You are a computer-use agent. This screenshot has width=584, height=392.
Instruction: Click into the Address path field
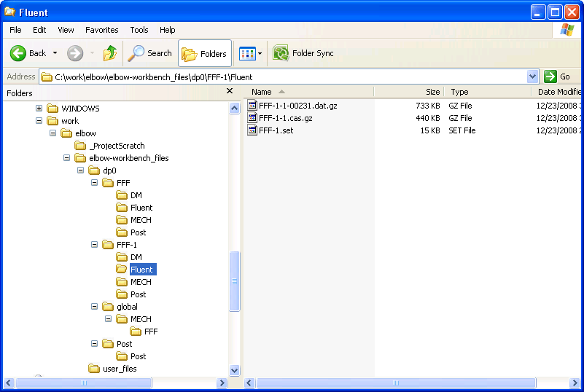283,77
